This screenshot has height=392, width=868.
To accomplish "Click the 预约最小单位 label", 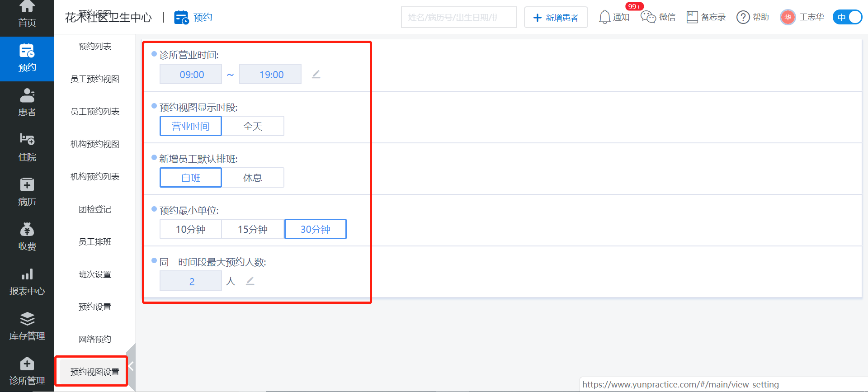I will (189, 210).
